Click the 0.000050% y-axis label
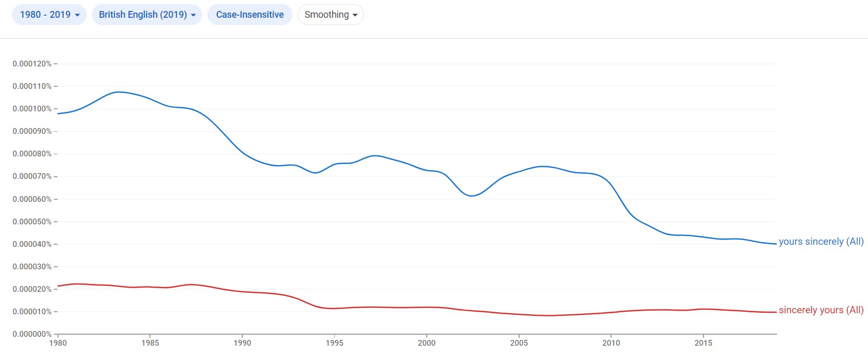 coord(32,222)
